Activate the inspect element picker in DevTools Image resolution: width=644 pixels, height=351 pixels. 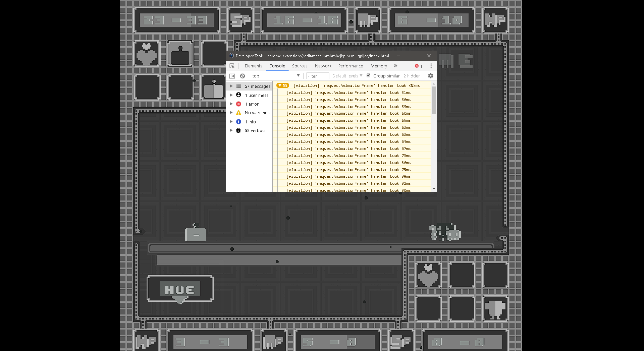coord(232,66)
